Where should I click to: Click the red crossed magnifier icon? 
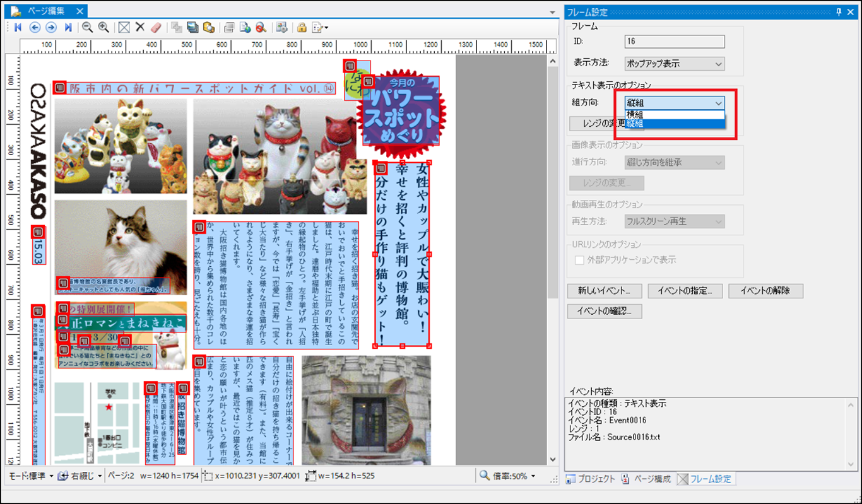point(261,27)
